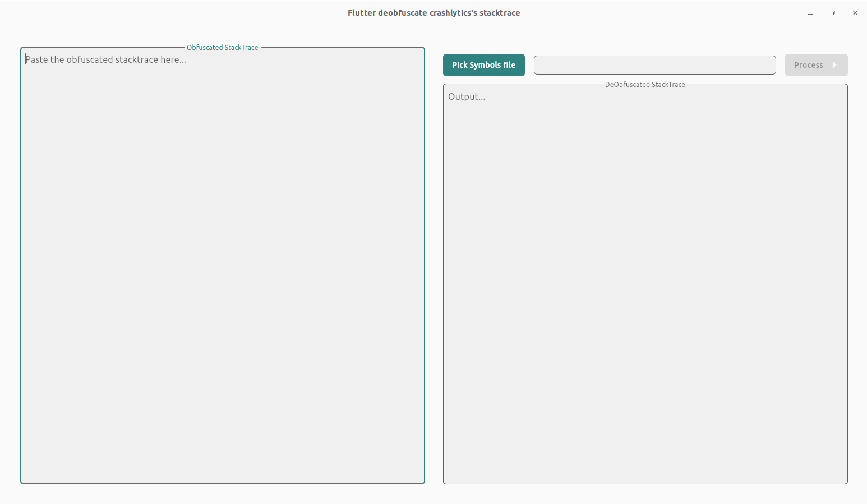Click the 'Paste the obfuscated stacktrace here...' placeholder
Image resolution: width=867 pixels, height=504 pixels.
coord(106,59)
